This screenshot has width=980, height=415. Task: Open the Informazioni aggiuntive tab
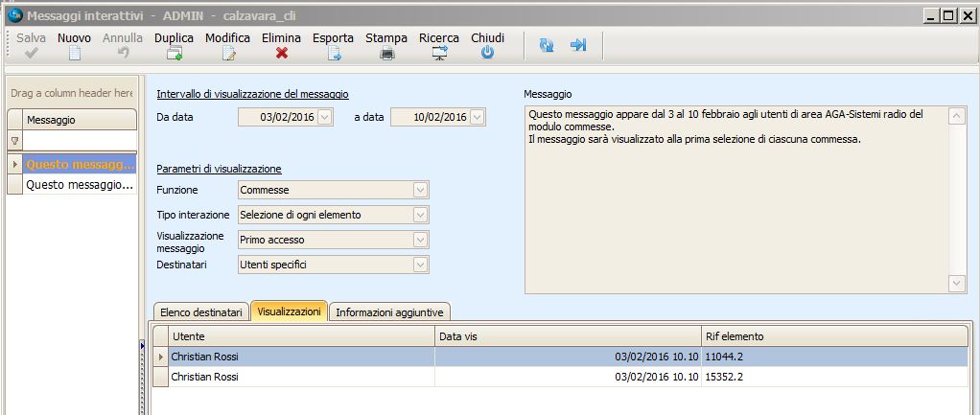coord(390,311)
